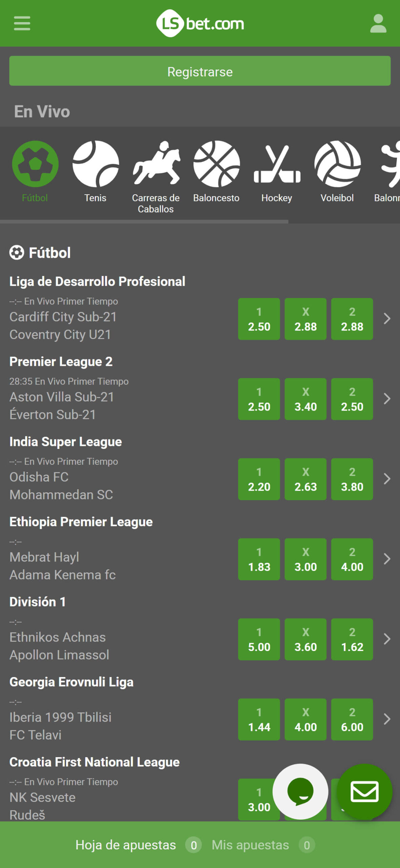Expand Odisha FC vs Mohammedan SC markets
Viewport: 400px width, 868px height.
pyautogui.click(x=387, y=479)
